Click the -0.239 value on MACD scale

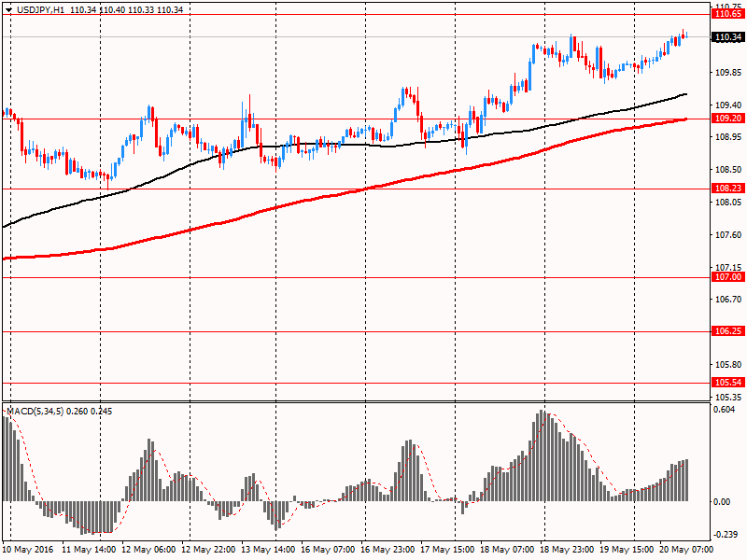coord(726,534)
